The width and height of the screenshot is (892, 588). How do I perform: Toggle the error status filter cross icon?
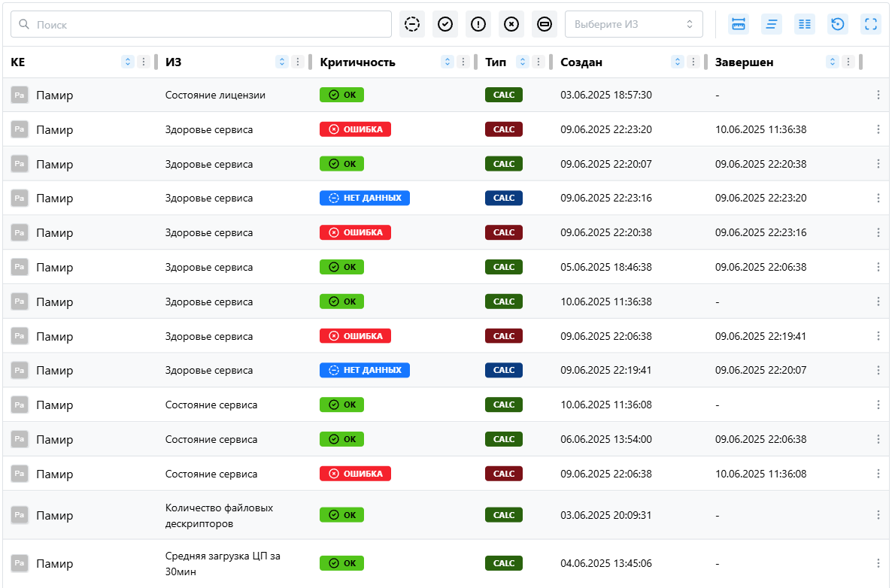click(511, 24)
